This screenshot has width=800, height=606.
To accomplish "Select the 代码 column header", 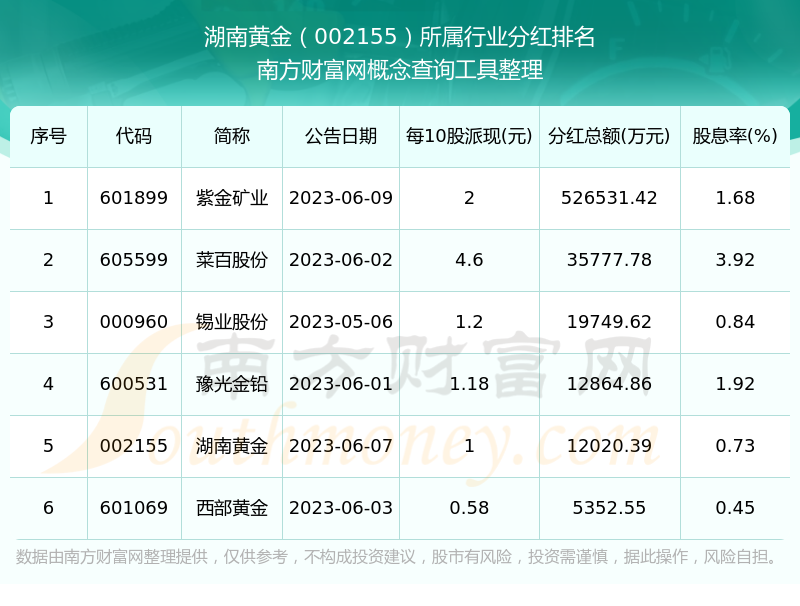I will click(134, 136).
